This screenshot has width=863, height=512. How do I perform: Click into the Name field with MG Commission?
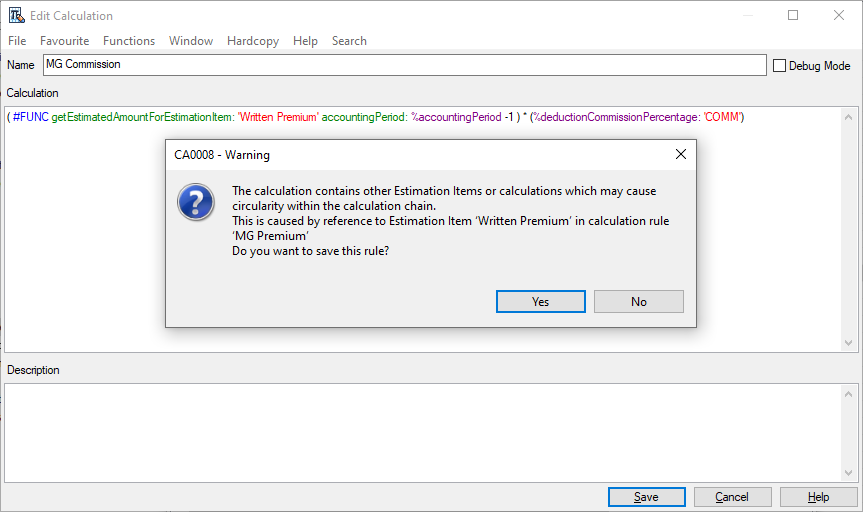click(x=404, y=65)
